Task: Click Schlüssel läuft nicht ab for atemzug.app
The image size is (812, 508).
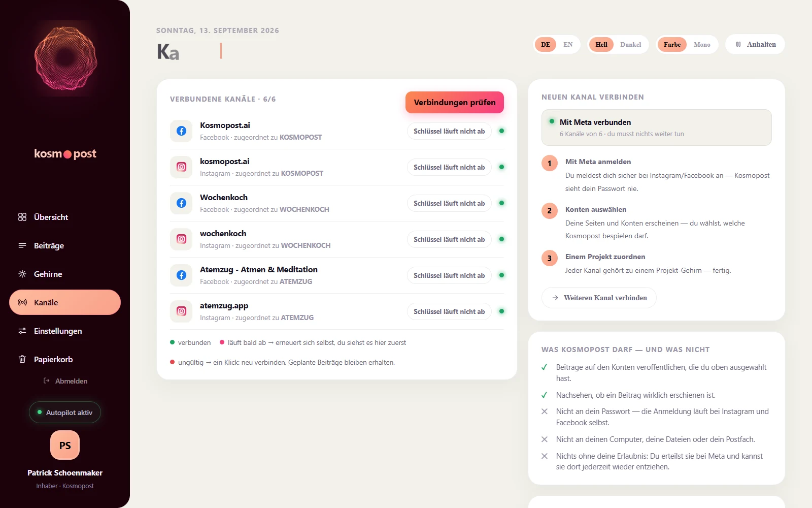Action: [449, 311]
